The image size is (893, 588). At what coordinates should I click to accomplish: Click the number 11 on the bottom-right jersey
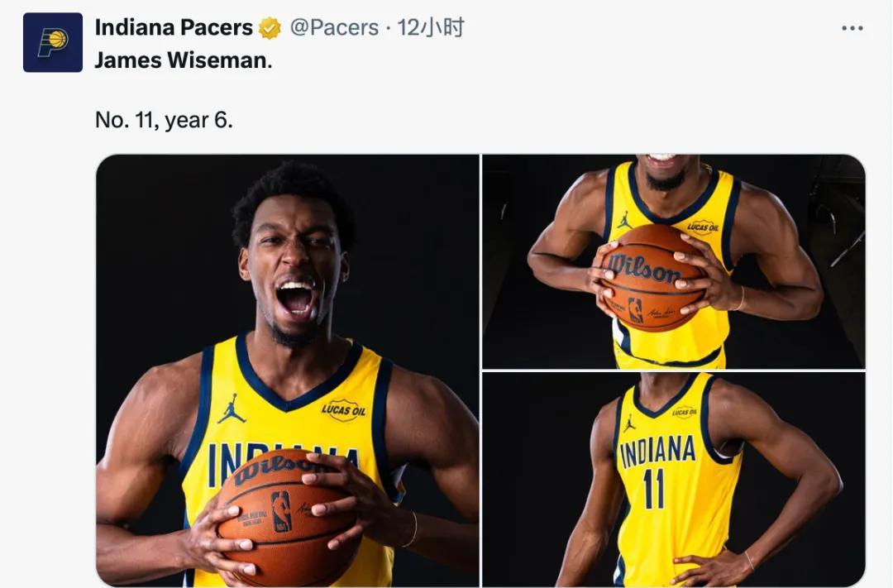tap(653, 490)
